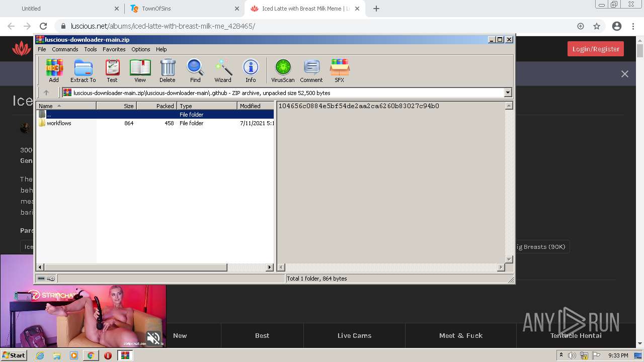Open the Commands menu

tap(65, 49)
